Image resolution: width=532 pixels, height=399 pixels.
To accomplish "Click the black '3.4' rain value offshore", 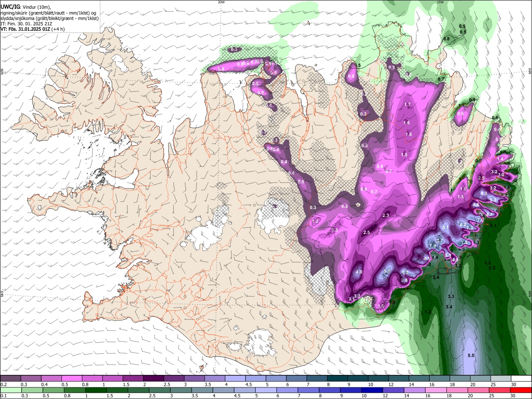I will tap(449, 307).
